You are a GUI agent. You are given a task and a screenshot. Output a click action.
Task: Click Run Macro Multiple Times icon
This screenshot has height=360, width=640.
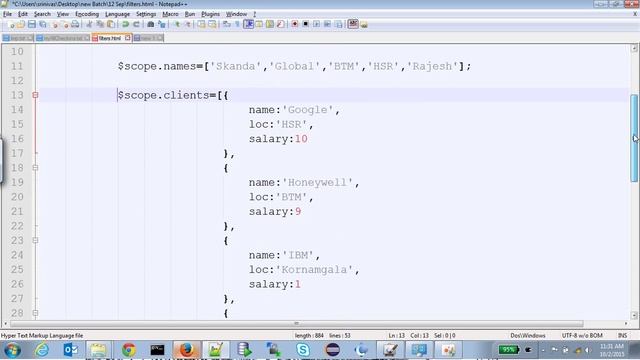[327, 24]
